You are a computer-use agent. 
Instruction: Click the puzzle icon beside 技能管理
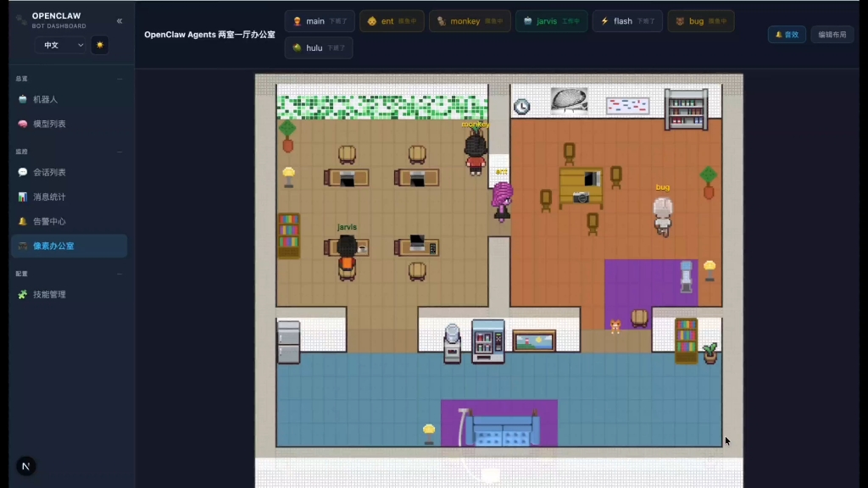[x=23, y=294]
